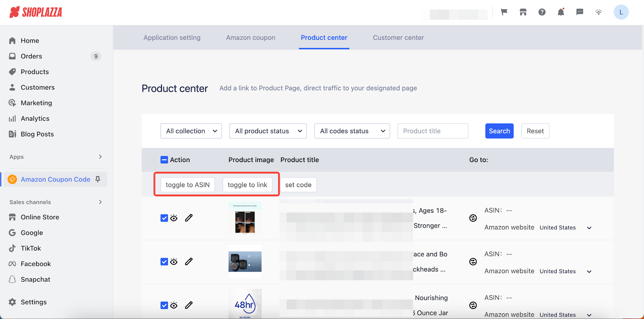644x319 pixels.
Task: Click the Orders count badge 9
Action: [96, 56]
